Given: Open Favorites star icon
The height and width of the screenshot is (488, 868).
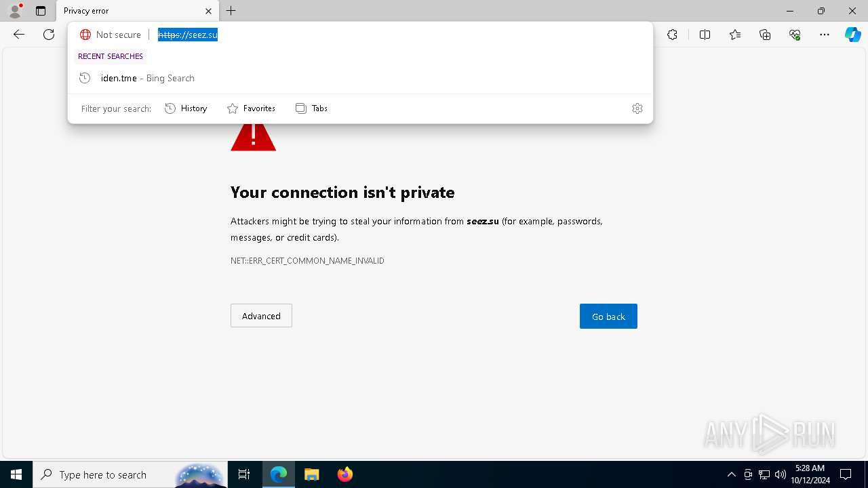Looking at the screenshot, I should [x=735, y=35].
